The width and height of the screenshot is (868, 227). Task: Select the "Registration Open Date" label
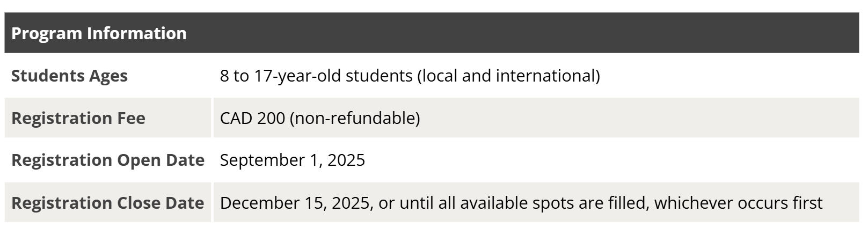click(108, 160)
